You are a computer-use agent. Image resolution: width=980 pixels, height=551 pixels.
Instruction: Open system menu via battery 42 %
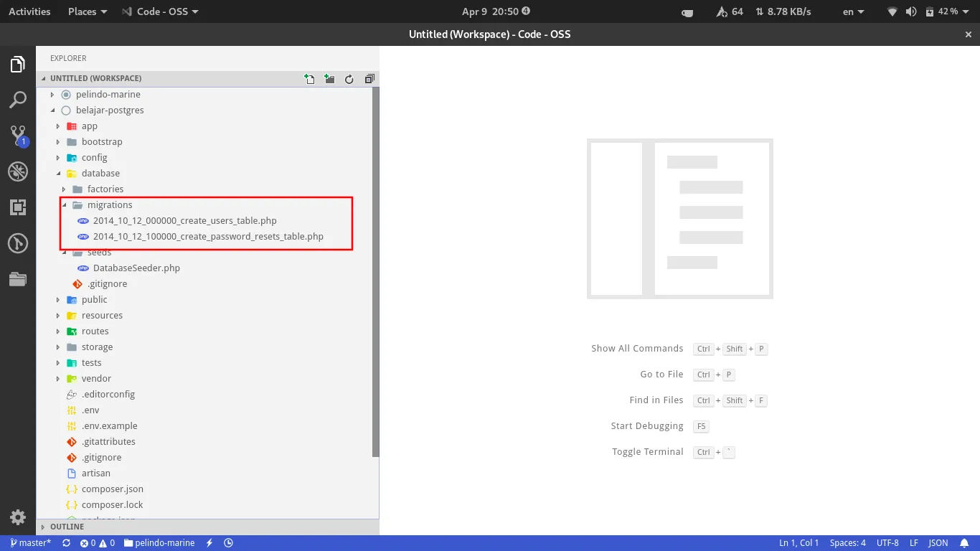(x=947, y=11)
